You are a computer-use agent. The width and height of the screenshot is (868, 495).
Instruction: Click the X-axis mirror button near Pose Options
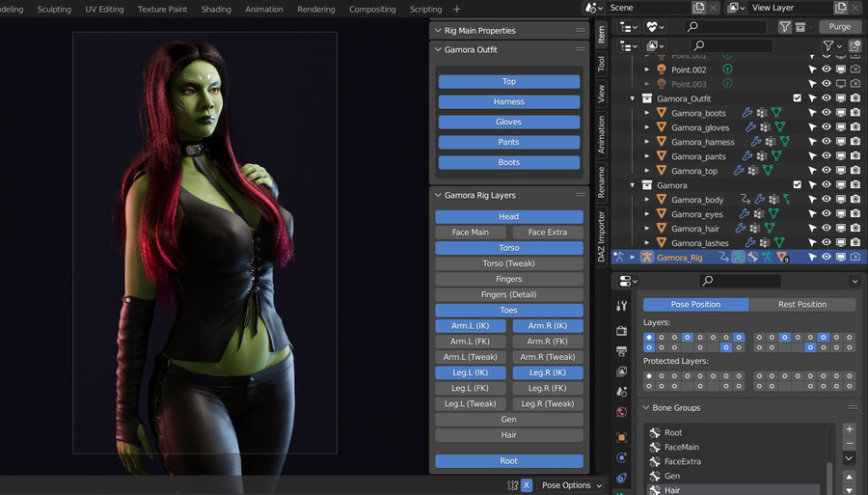(527, 485)
